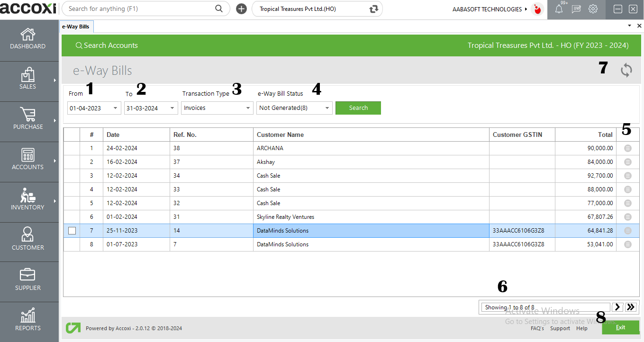Image resolution: width=644 pixels, height=342 pixels.
Task: Open the Dashboard from sidebar
Action: point(28,40)
